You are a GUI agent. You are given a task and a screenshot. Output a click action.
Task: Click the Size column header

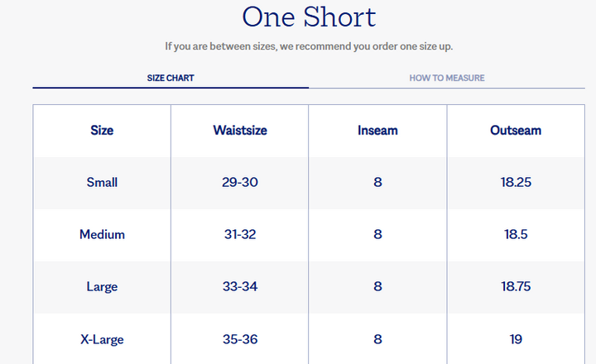pyautogui.click(x=102, y=131)
